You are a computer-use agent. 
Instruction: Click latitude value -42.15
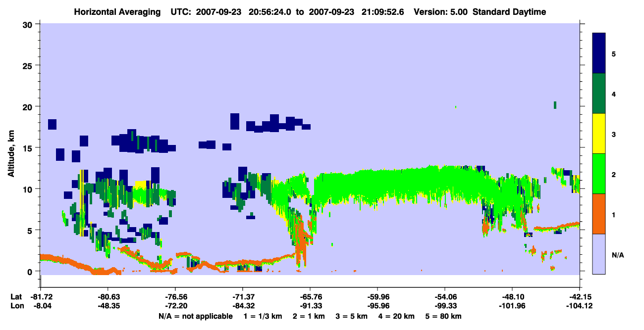580,297
